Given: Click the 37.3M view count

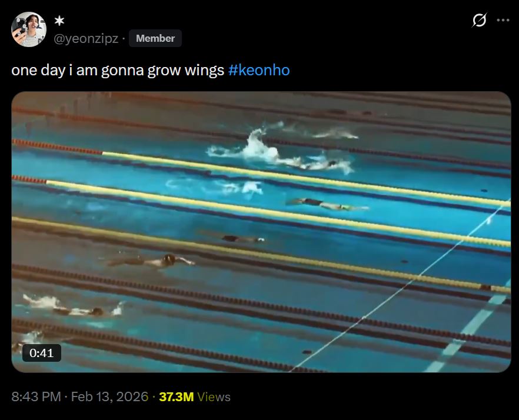Looking at the screenshot, I should [176, 396].
